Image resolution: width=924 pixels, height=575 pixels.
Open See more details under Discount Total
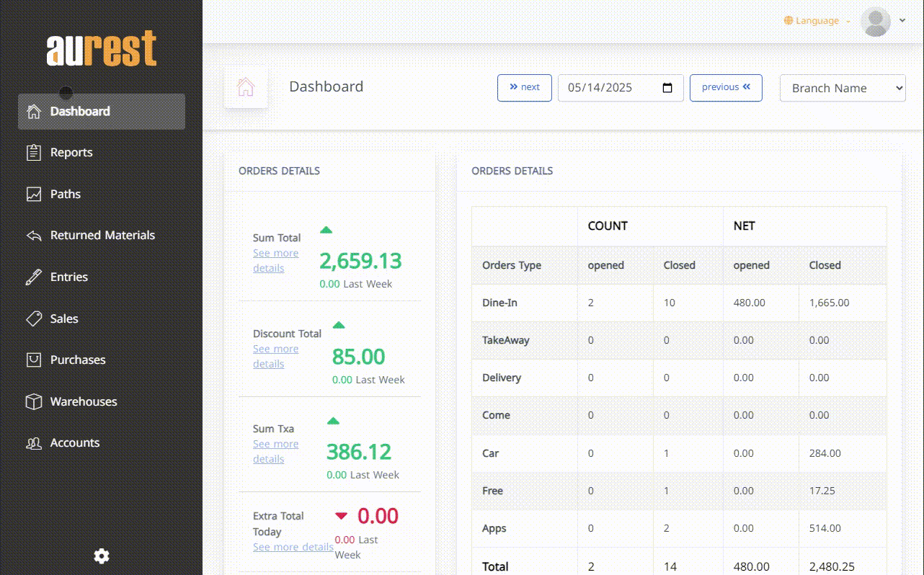(275, 357)
